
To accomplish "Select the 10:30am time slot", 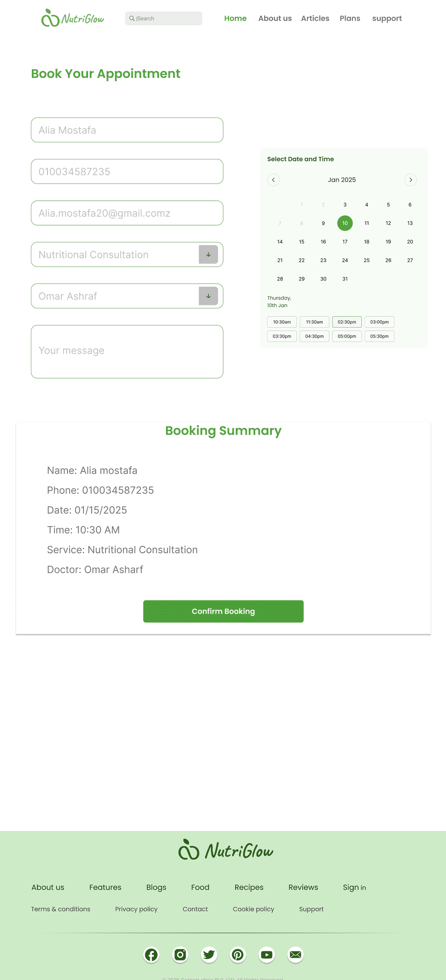I will click(282, 322).
